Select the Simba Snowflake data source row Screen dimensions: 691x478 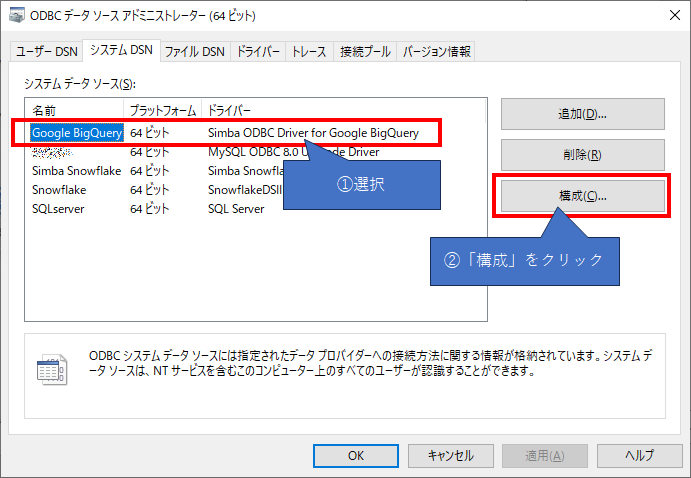(76, 171)
